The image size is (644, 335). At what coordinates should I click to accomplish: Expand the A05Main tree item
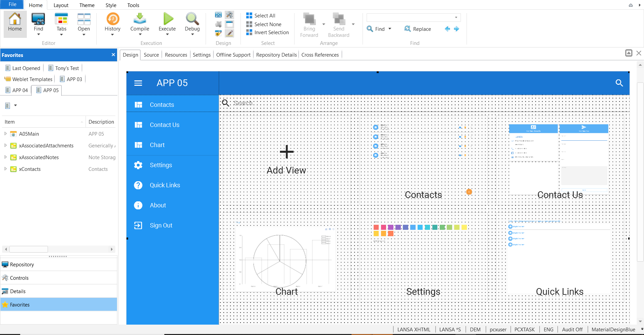pyautogui.click(x=5, y=134)
